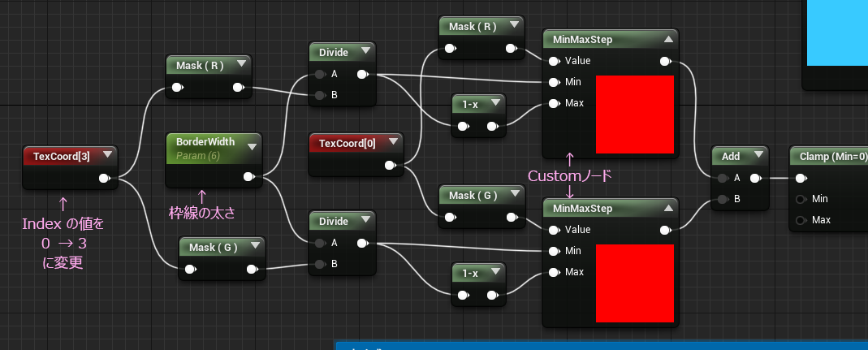This screenshot has height=350, width=868.
Task: Click the output pin of upper 1-x node
Action: [493, 127]
